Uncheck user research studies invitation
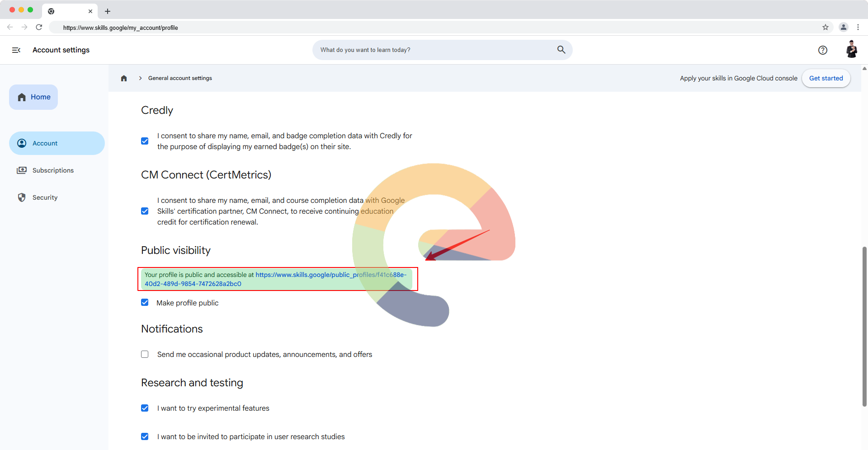 145,436
